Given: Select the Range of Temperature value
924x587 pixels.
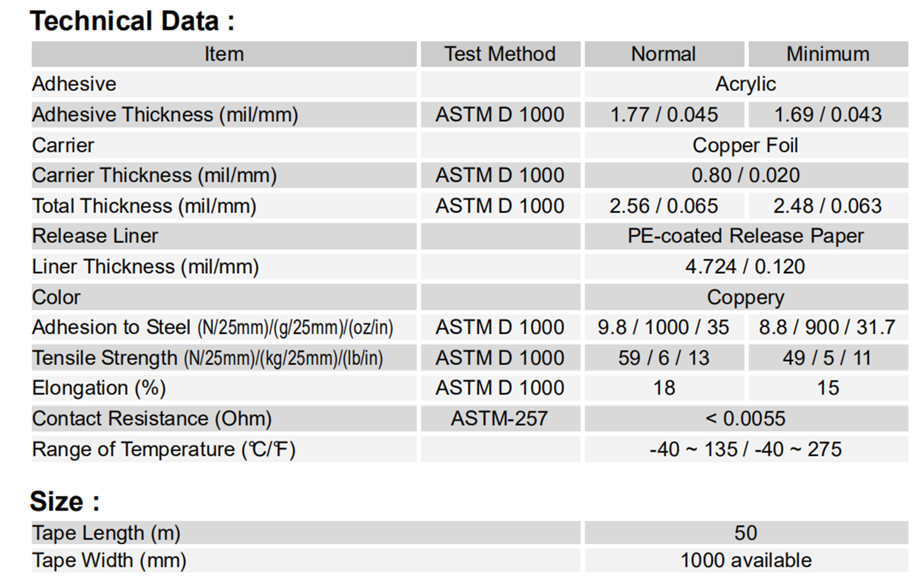Looking at the screenshot, I should (745, 449).
